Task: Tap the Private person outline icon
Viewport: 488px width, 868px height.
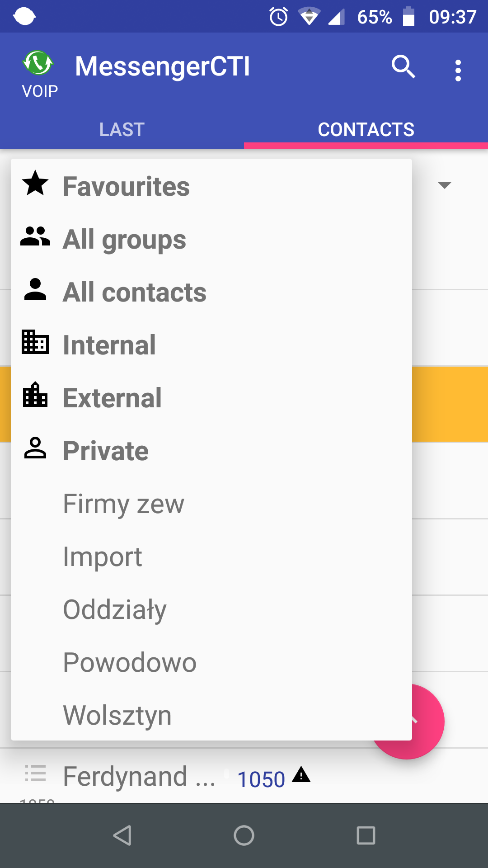Action: tap(35, 448)
